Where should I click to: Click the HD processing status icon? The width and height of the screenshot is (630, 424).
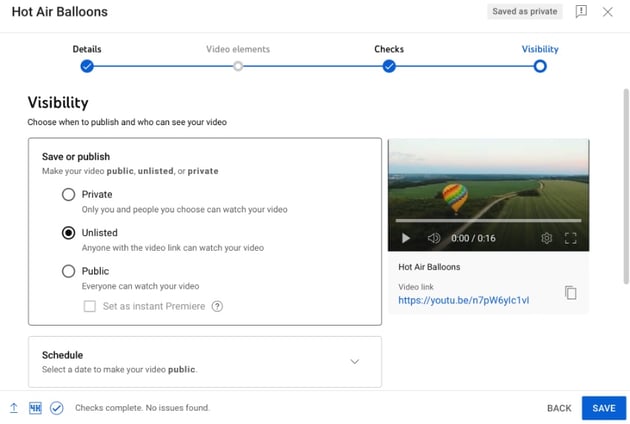point(35,408)
